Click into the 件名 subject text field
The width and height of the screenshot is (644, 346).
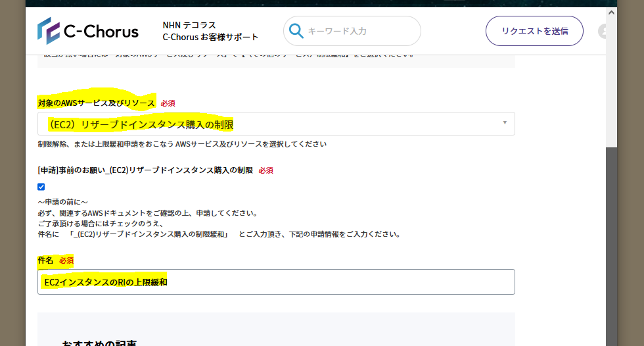[276, 282]
